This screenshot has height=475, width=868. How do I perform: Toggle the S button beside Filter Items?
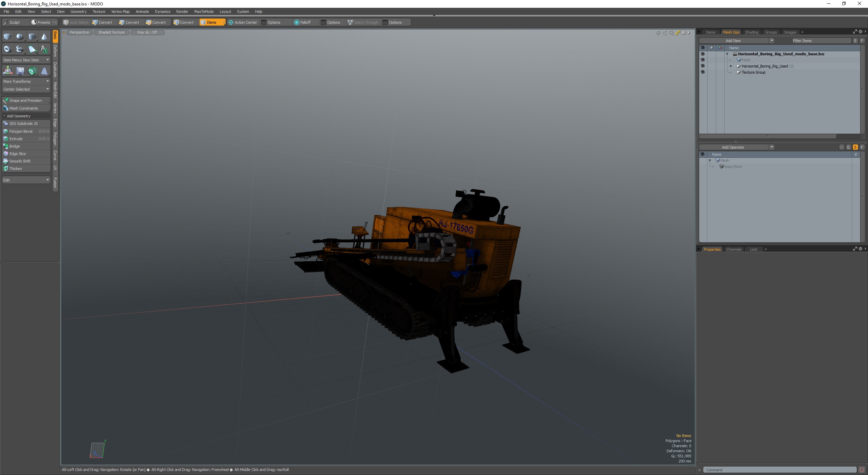tap(855, 41)
